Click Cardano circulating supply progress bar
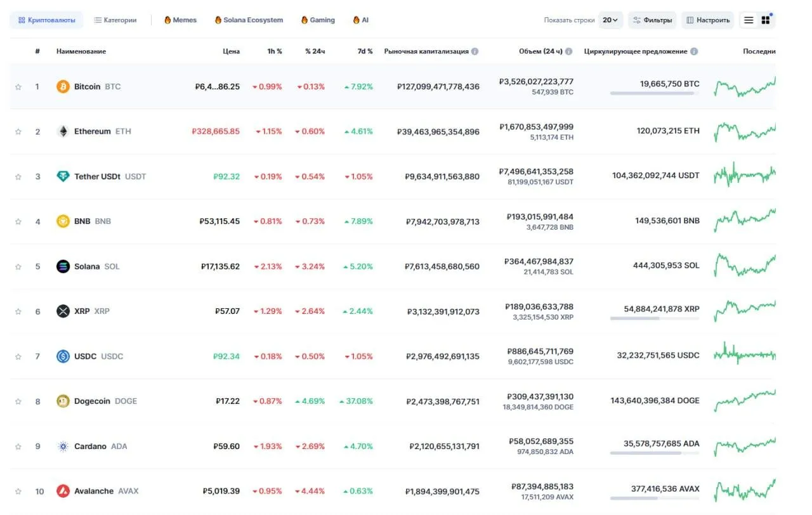 coord(655,453)
